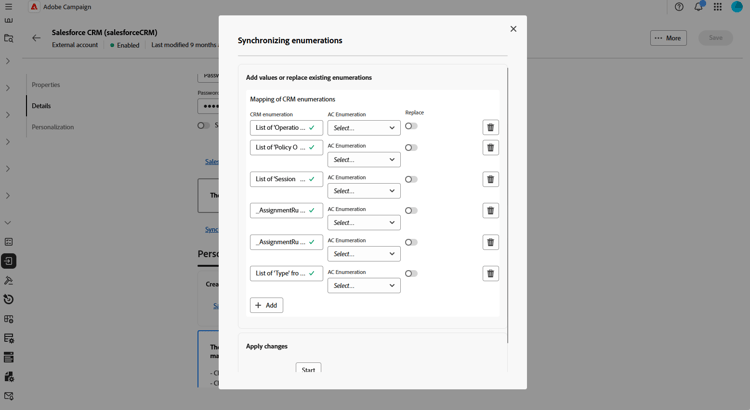Image resolution: width=750 pixels, height=410 pixels.
Task: Open the envelope sidebar icon
Action: click(x=9, y=396)
